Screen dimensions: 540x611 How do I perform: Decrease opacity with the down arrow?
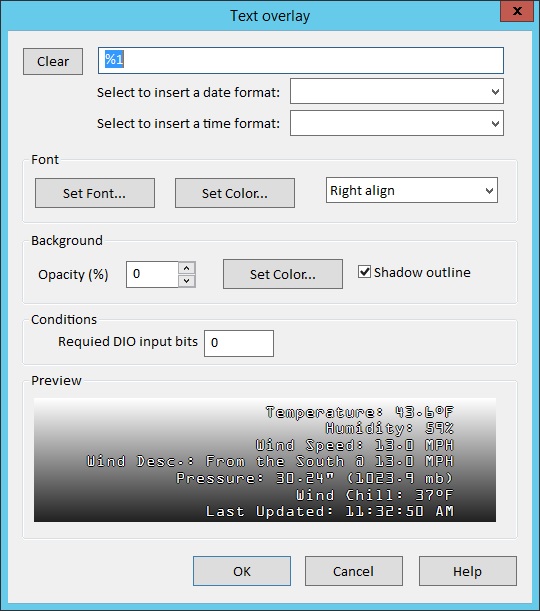pyautogui.click(x=187, y=281)
